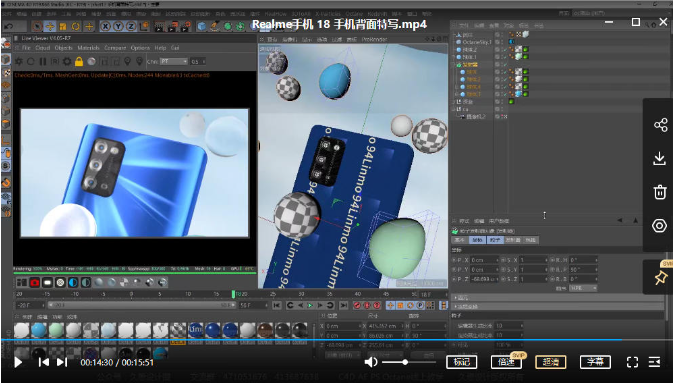The width and height of the screenshot is (673, 383).
Task: Click the 标记 mark button
Action: point(461,362)
